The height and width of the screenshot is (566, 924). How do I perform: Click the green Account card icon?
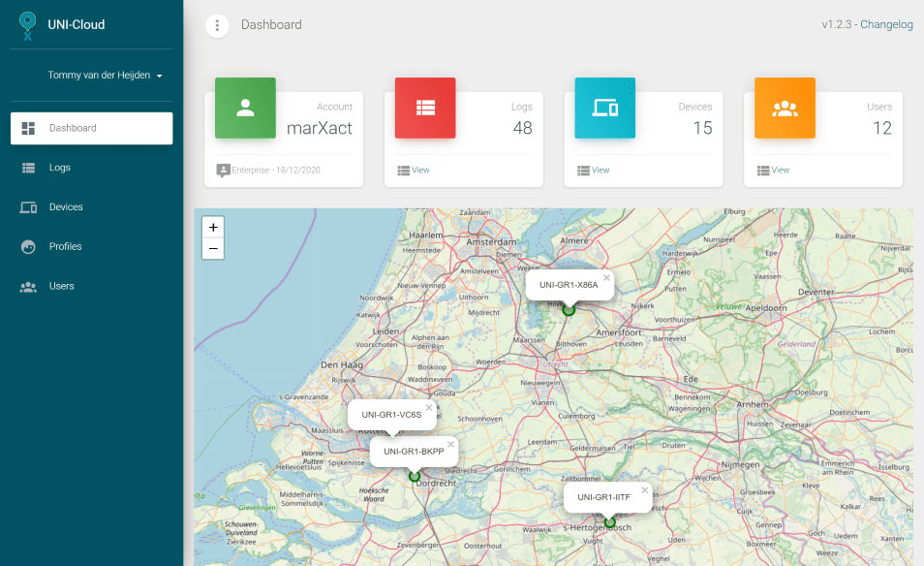coord(245,108)
